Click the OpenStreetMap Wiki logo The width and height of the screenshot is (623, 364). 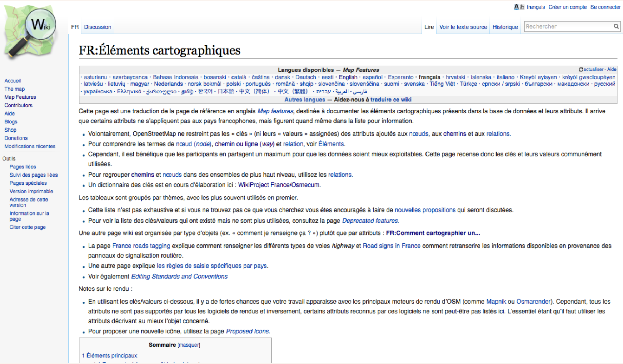(x=30, y=32)
